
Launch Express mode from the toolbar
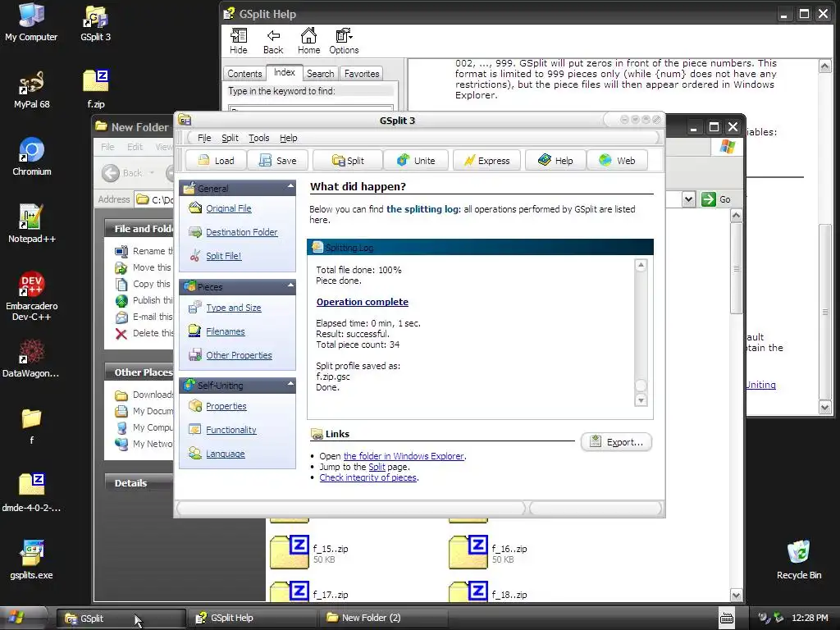coord(486,161)
